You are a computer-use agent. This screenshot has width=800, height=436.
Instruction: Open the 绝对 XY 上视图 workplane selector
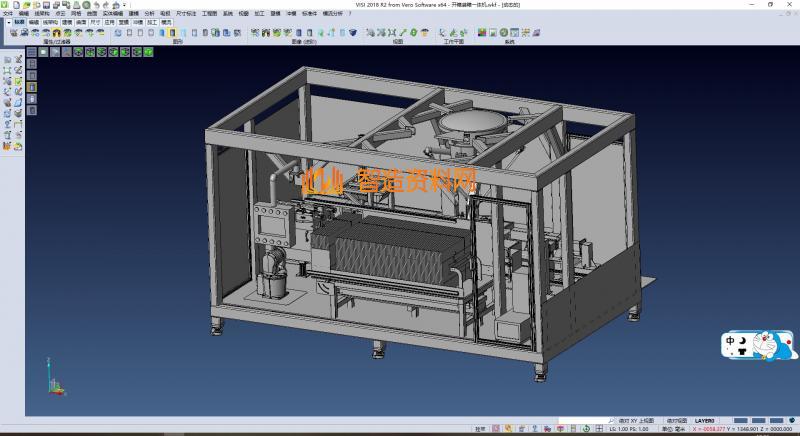coord(638,422)
